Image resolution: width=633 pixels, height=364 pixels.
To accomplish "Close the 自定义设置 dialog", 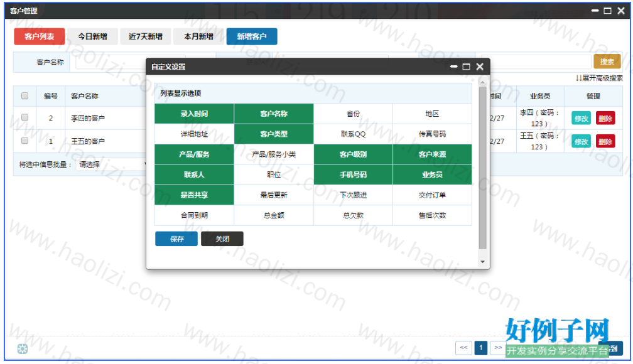I will pos(480,67).
